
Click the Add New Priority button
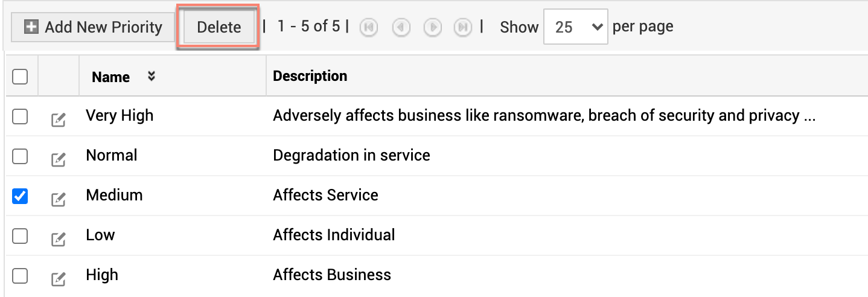coord(93,27)
